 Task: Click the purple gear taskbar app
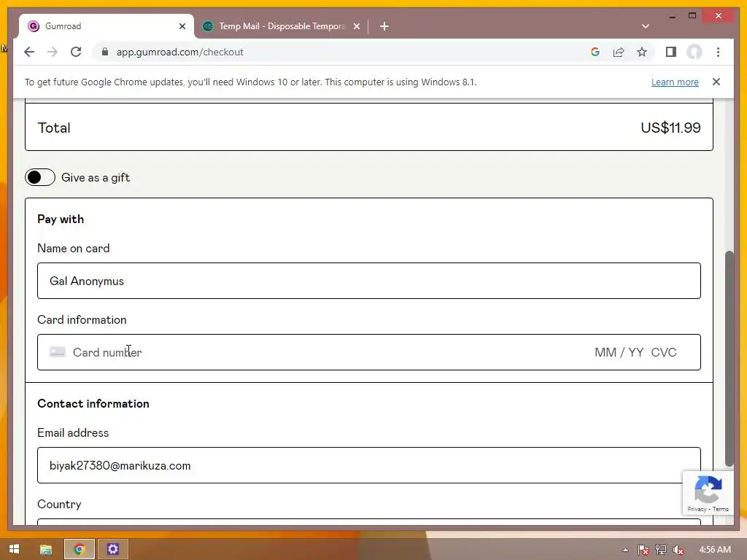(x=113, y=549)
